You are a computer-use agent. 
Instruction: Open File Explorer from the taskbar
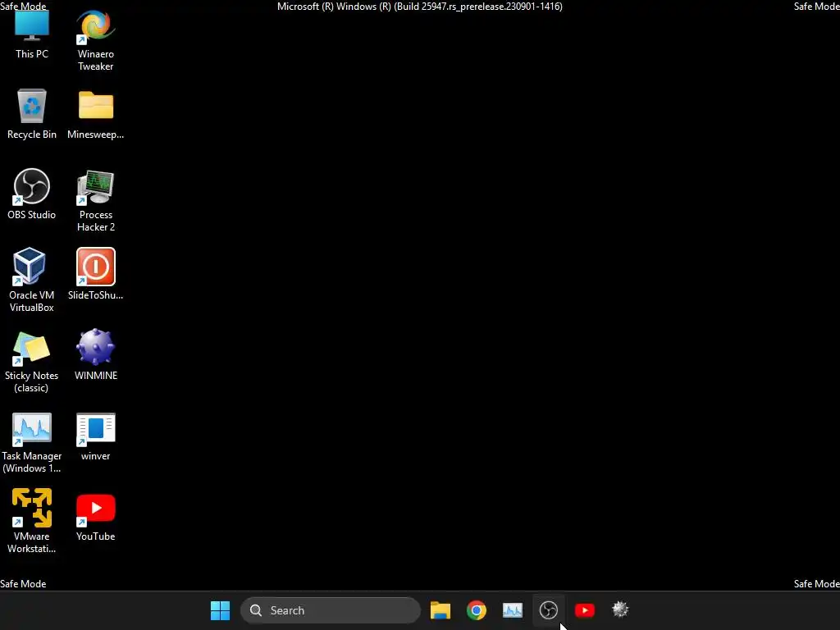[x=441, y=610]
